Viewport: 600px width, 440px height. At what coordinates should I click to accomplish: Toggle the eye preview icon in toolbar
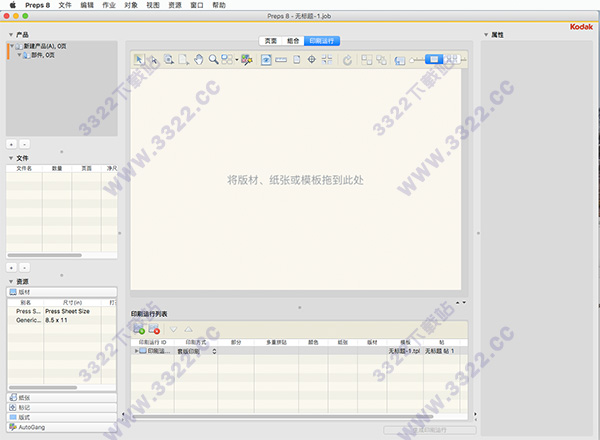point(266,59)
